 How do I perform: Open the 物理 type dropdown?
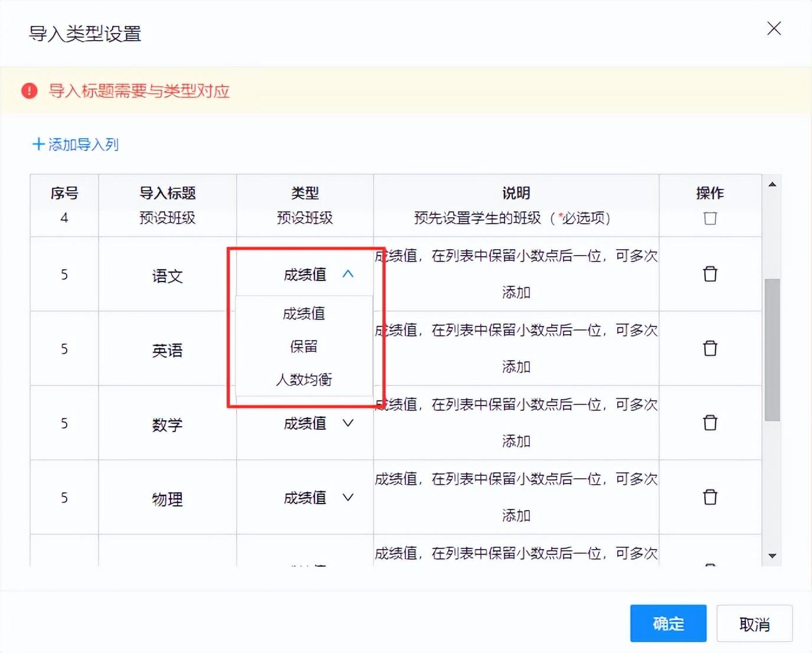(348, 497)
